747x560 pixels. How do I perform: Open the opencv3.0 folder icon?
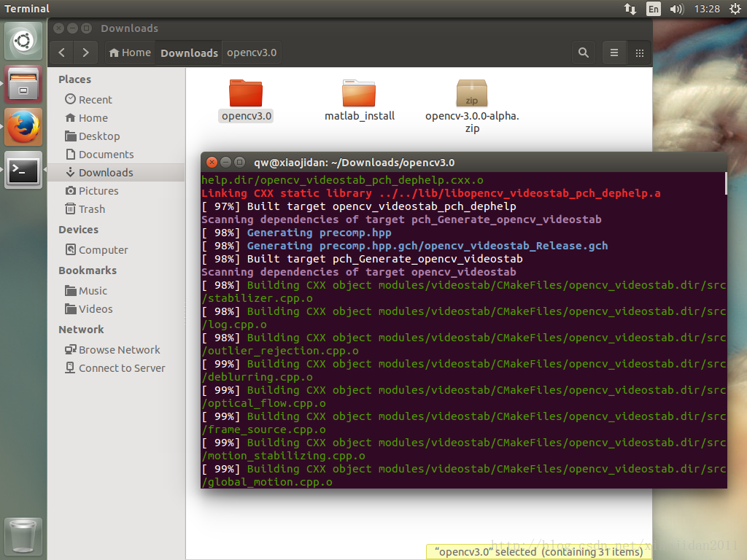point(246,93)
